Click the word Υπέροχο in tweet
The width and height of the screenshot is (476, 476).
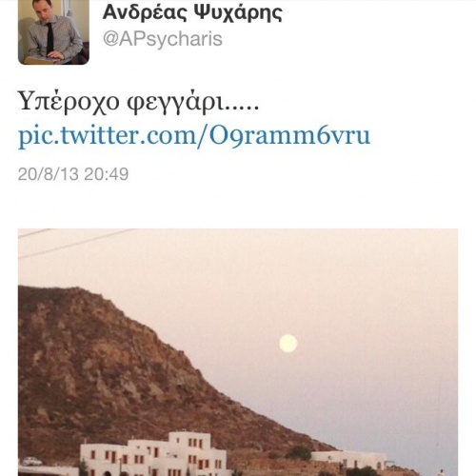coord(69,103)
